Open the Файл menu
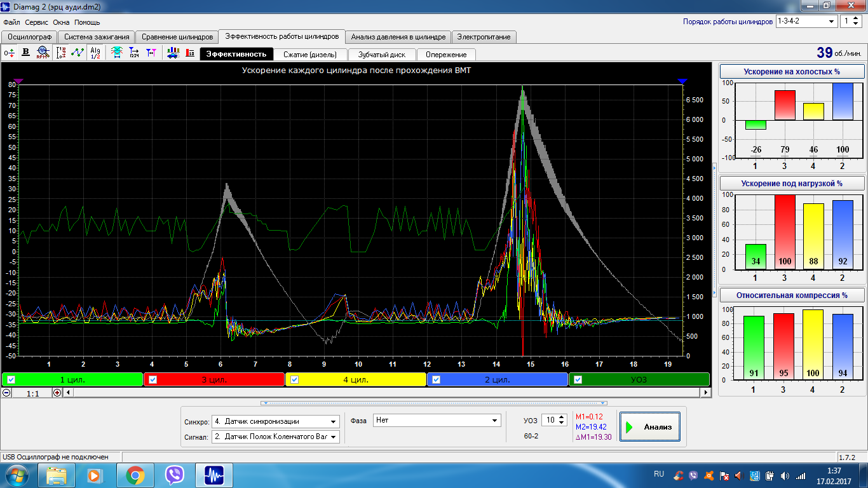Image resolution: width=868 pixels, height=488 pixels. click(11, 22)
